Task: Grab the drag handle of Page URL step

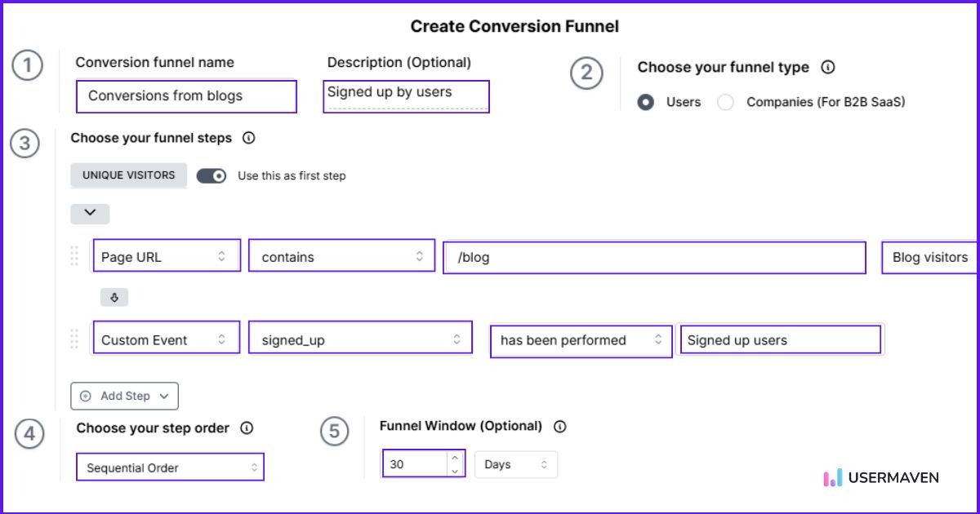Action: pos(75,256)
